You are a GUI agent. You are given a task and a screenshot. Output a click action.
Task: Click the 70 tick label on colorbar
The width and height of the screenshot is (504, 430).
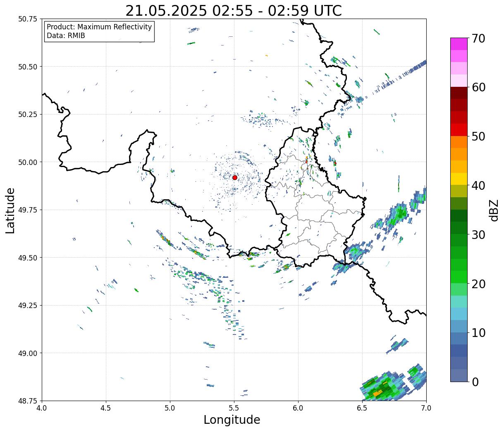[x=479, y=38]
